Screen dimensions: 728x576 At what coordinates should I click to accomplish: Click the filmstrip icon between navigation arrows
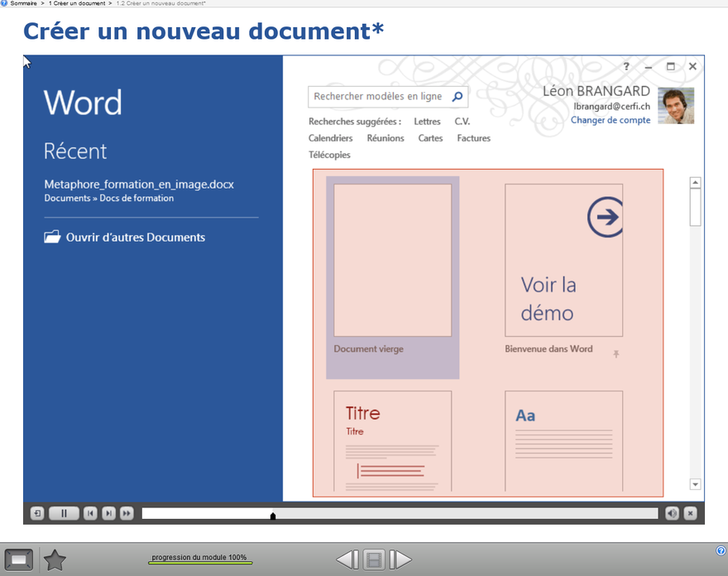coord(374,560)
